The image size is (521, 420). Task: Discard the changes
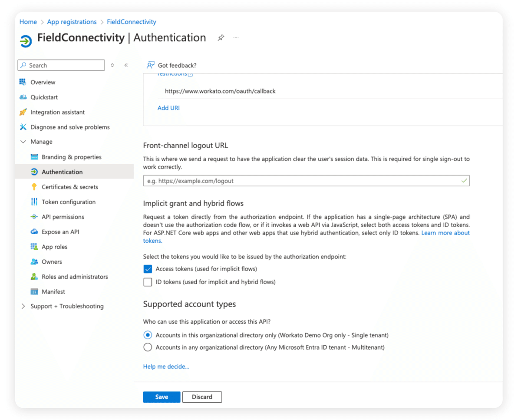(202, 397)
